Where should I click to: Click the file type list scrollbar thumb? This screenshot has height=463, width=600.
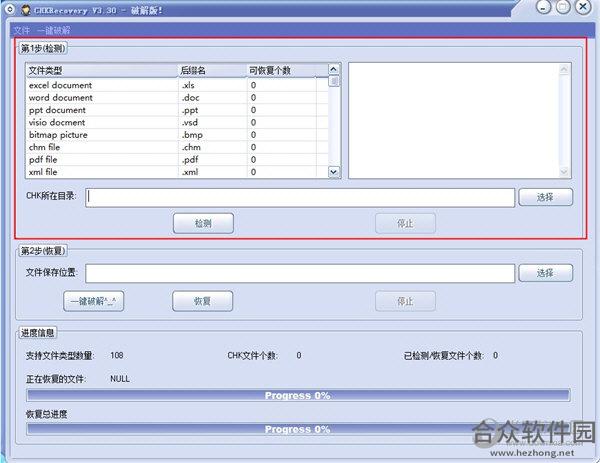point(334,81)
